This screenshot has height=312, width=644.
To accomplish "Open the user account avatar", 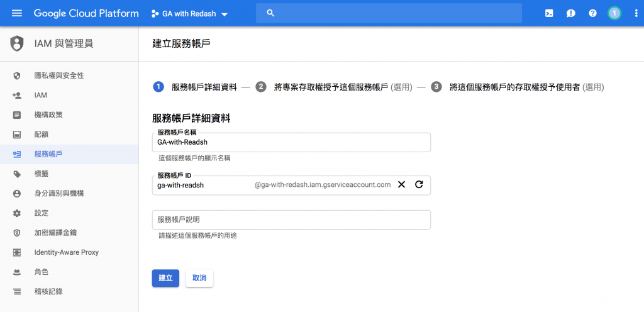I will coord(614,13).
